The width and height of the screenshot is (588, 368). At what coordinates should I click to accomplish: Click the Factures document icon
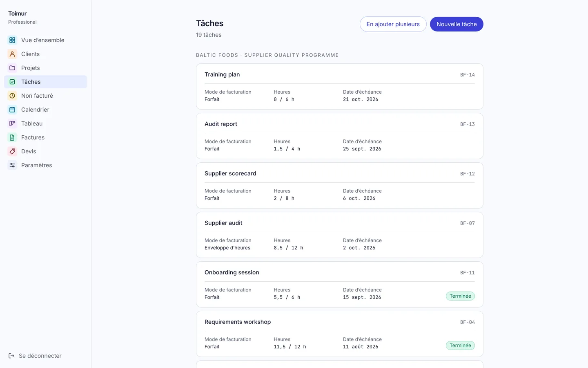[12, 137]
